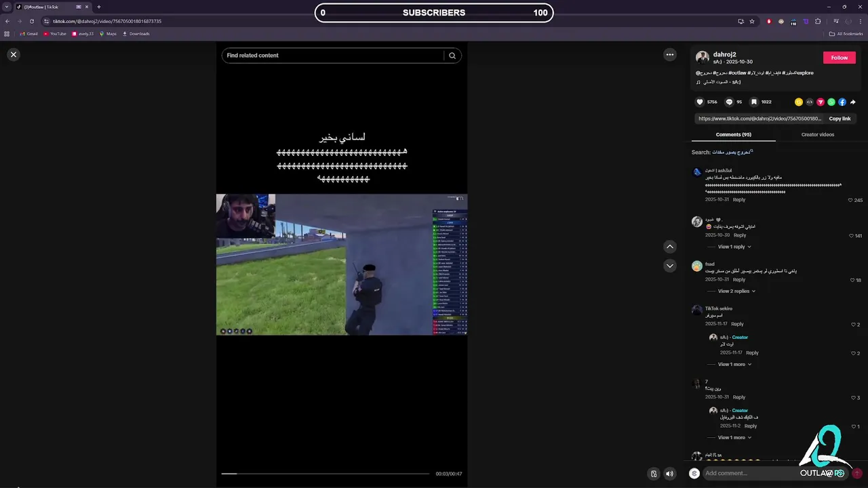This screenshot has height=488, width=868.
Task: Reply to ash3ul's comment
Action: [739, 199]
